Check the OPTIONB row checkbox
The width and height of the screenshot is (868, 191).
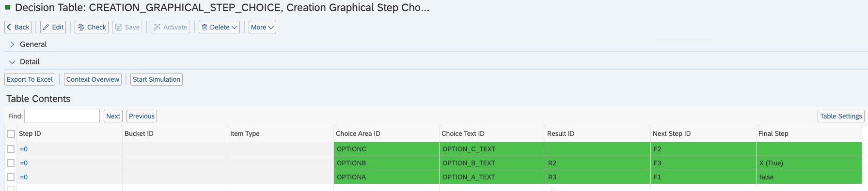tap(11, 163)
